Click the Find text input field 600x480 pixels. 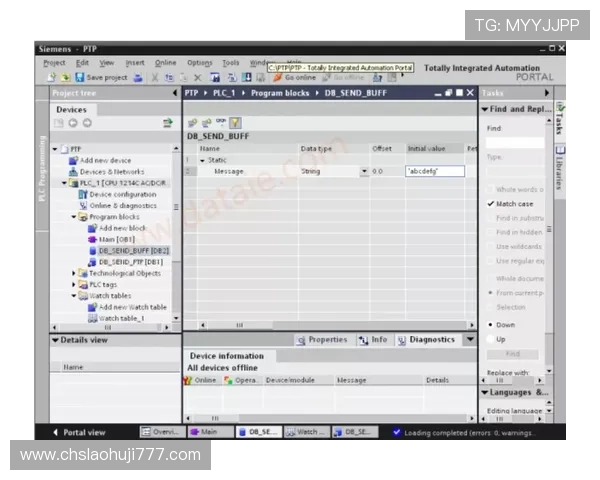pyautogui.click(x=514, y=141)
